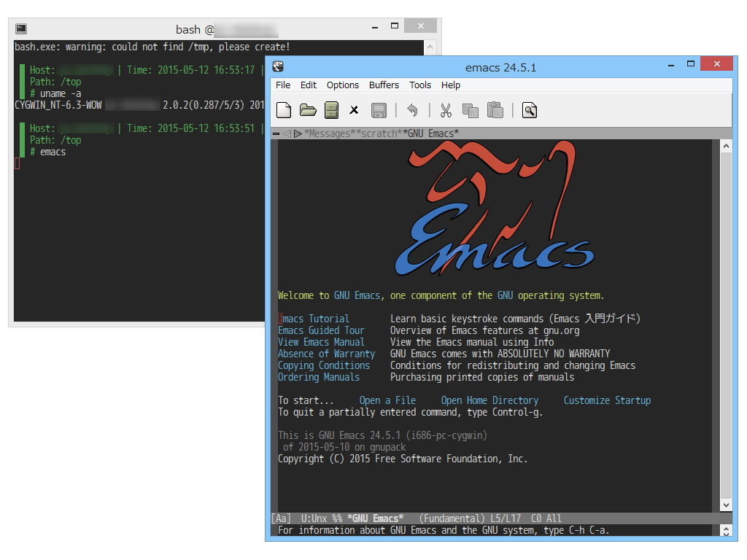Click the scrollbar down arrow

pos(726,504)
